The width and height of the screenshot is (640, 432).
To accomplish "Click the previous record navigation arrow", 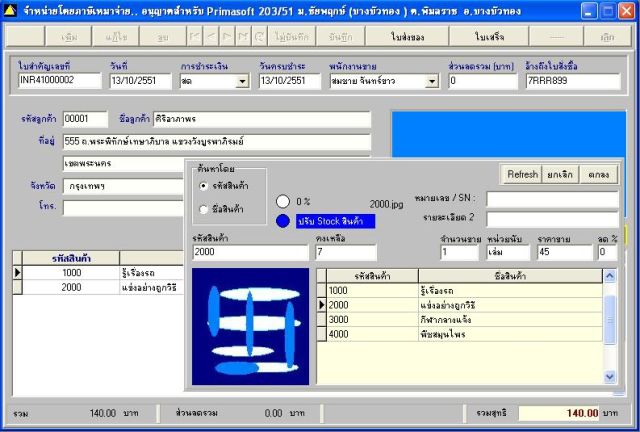I will (212, 36).
